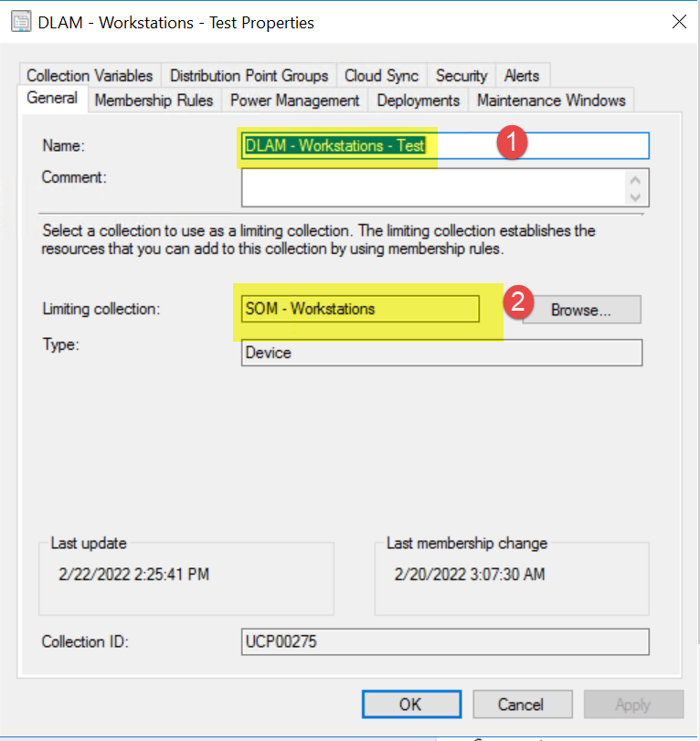
Task: Click the 'Last update' group heading
Action: click(x=89, y=544)
